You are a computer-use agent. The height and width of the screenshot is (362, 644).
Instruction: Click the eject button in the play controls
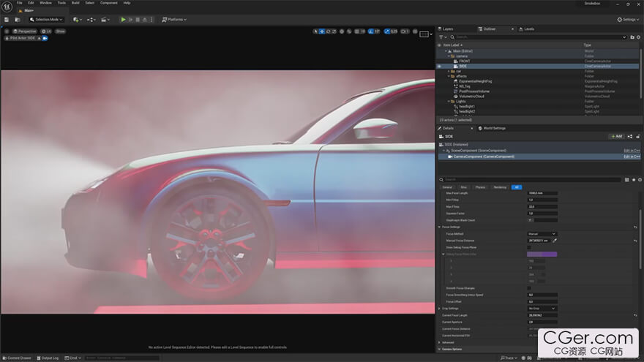145,19
